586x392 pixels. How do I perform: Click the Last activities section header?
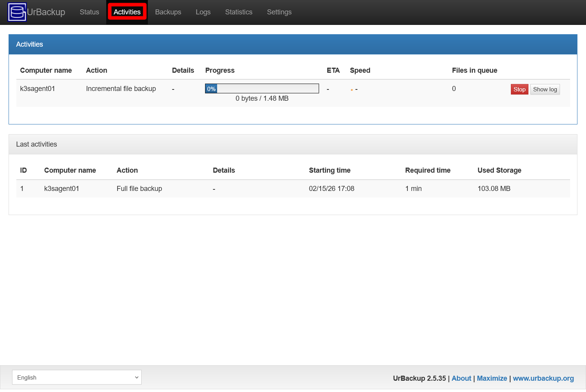(36, 144)
